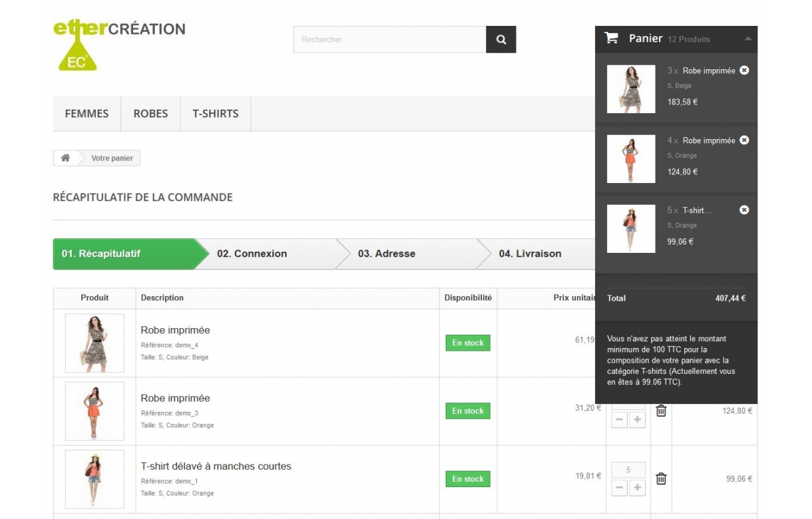Viewport: 812px width, 519px height.
Task: Click Votre panier breadcrumb
Action: [x=112, y=158]
